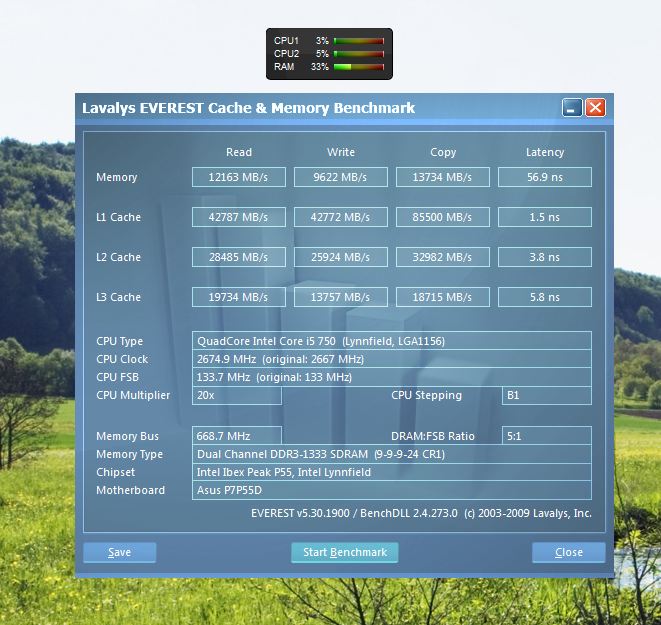Select L1 Cache Write 42772 MB/s
This screenshot has height=625, width=661.
pos(341,217)
